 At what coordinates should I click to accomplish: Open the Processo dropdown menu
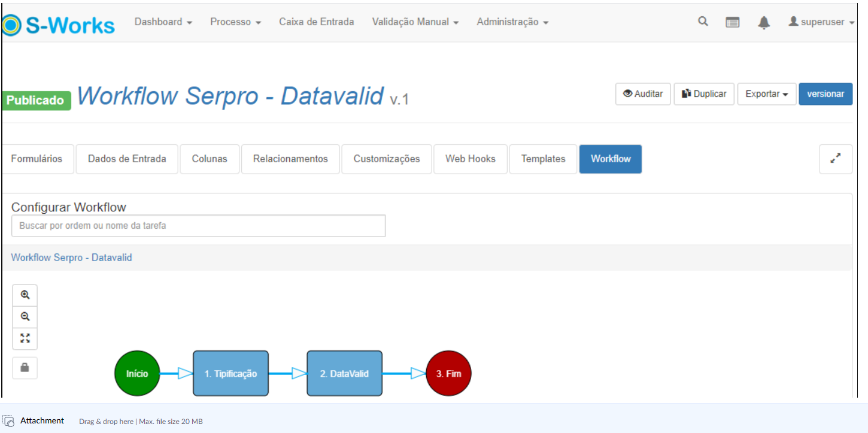[x=236, y=22]
